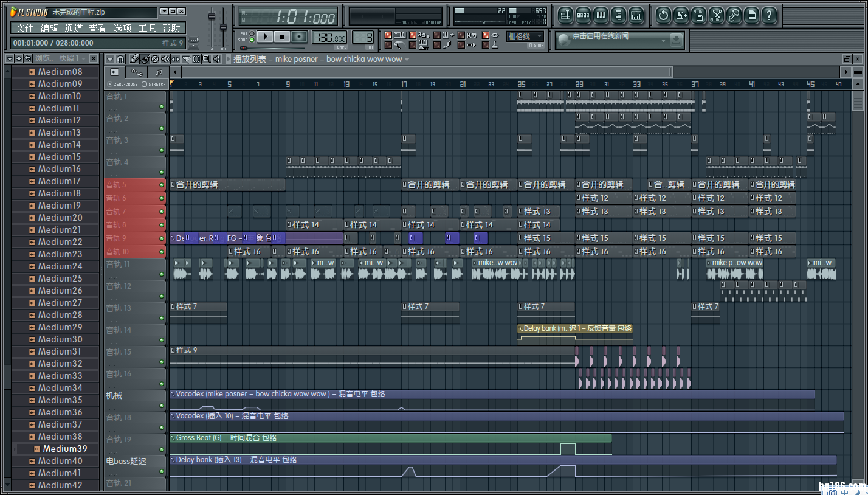Switch to Song mode (SONG) indicator
The height and width of the screenshot is (495, 868).
pyautogui.click(x=252, y=40)
